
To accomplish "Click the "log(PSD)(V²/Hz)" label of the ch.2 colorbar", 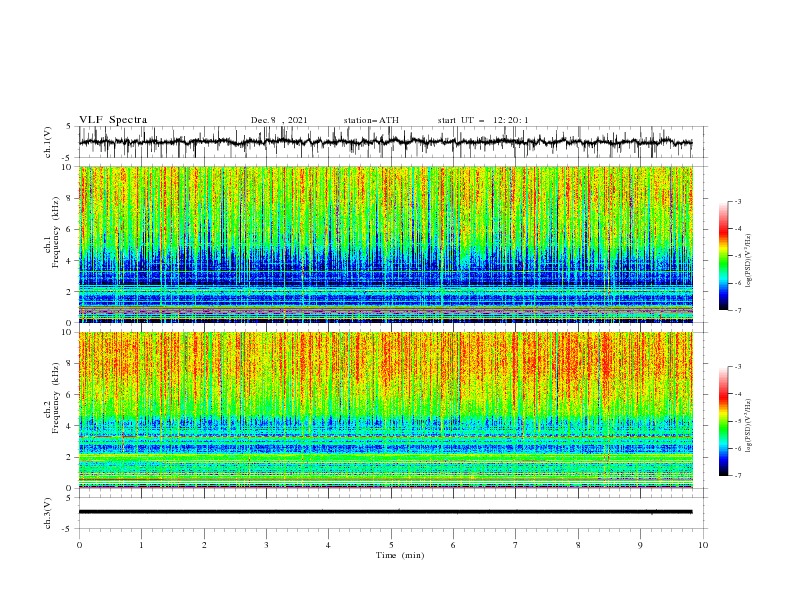I will tap(749, 425).
